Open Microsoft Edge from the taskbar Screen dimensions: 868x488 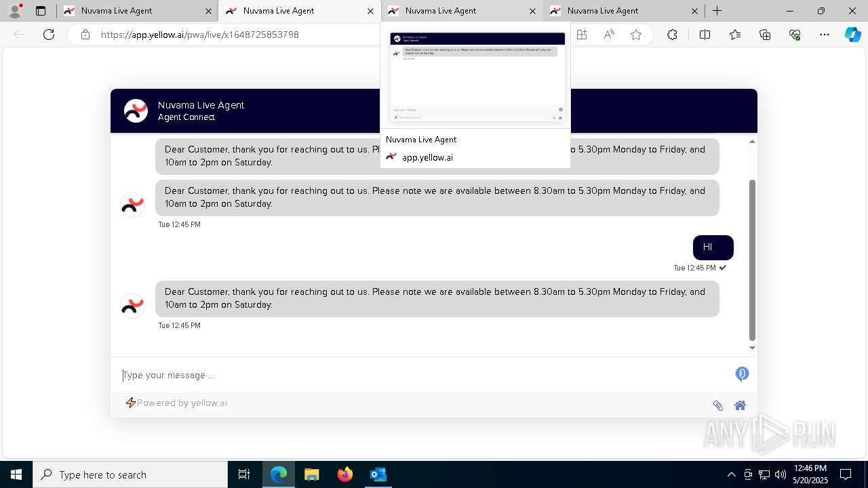click(x=279, y=474)
